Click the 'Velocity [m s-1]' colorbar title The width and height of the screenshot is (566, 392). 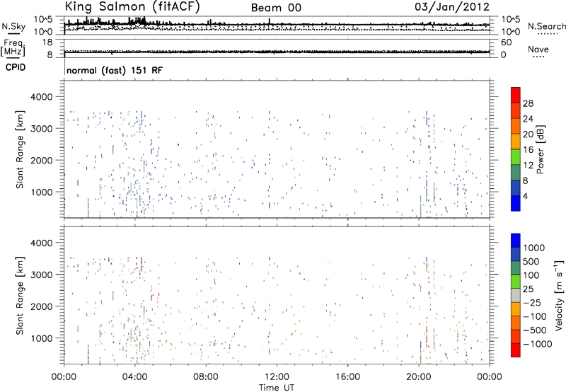[559, 295]
